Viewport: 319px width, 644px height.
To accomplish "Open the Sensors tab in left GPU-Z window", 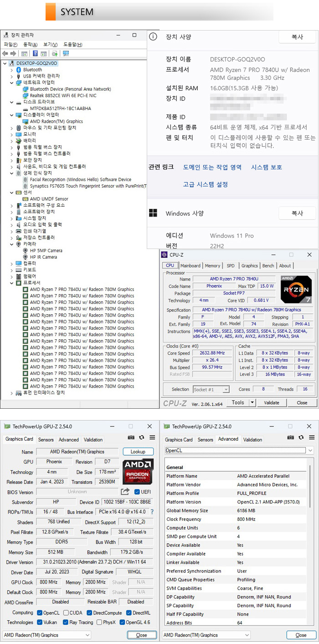I will [x=46, y=440].
